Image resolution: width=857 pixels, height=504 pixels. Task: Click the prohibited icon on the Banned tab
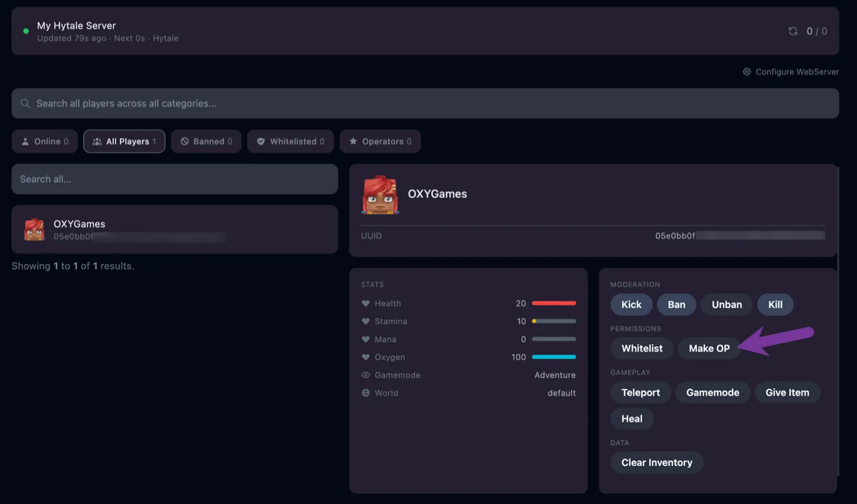[x=185, y=141]
